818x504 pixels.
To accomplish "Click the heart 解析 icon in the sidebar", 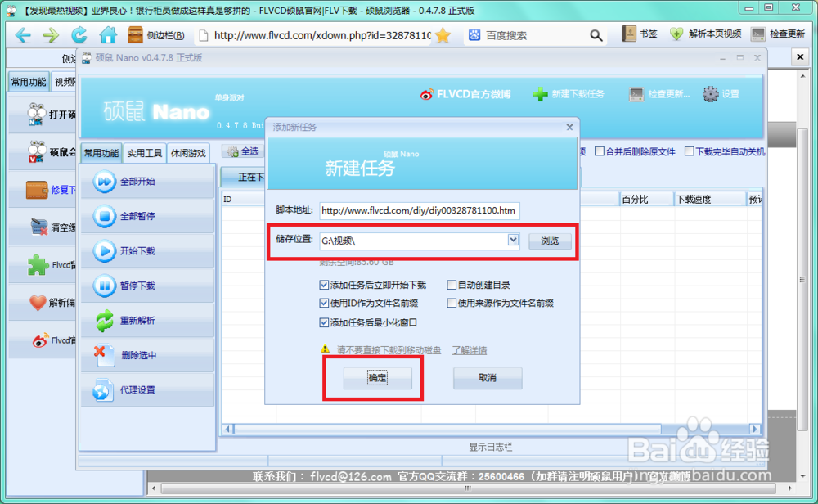I will [38, 303].
